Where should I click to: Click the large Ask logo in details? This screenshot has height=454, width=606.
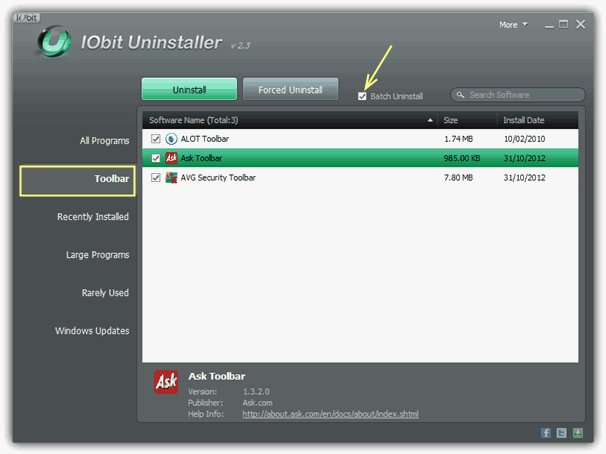166,382
